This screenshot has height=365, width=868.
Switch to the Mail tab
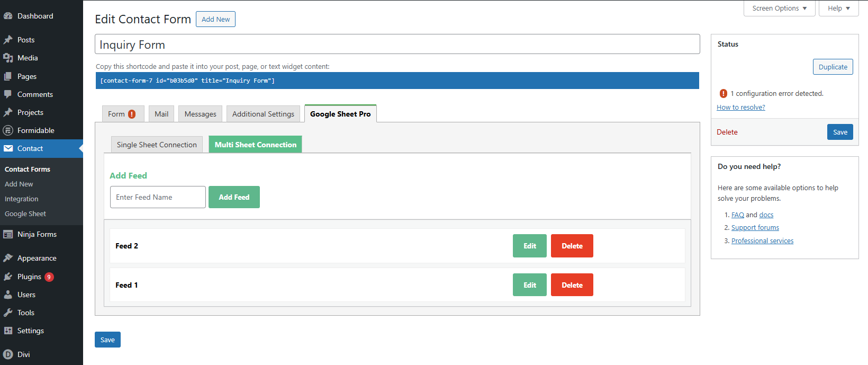tap(161, 114)
